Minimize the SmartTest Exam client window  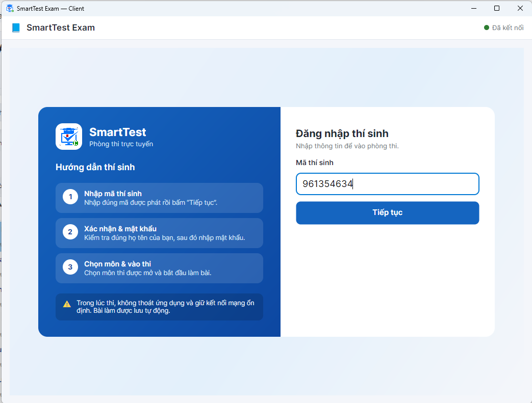474,8
